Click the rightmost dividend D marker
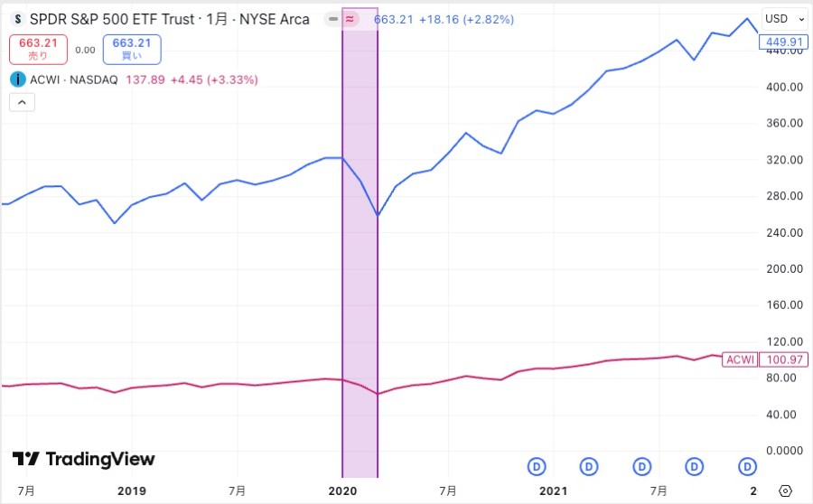Screen dimensions: 813x504 748,466
